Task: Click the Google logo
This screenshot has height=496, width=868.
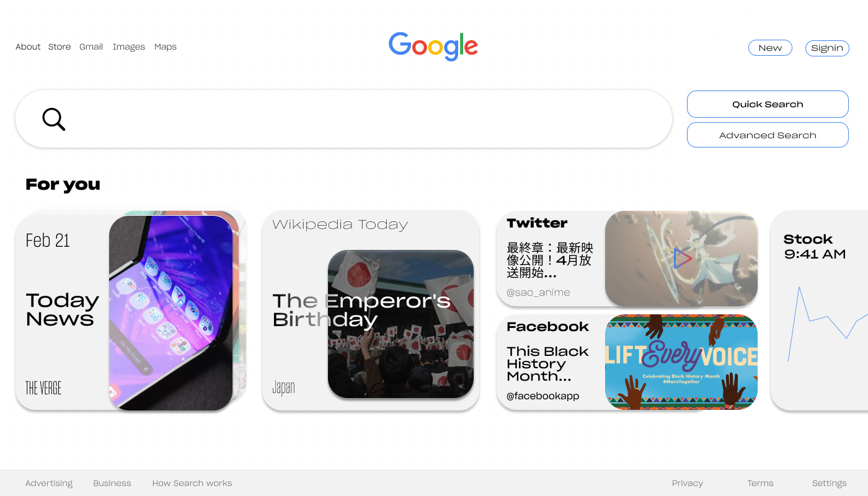Action: (x=433, y=46)
